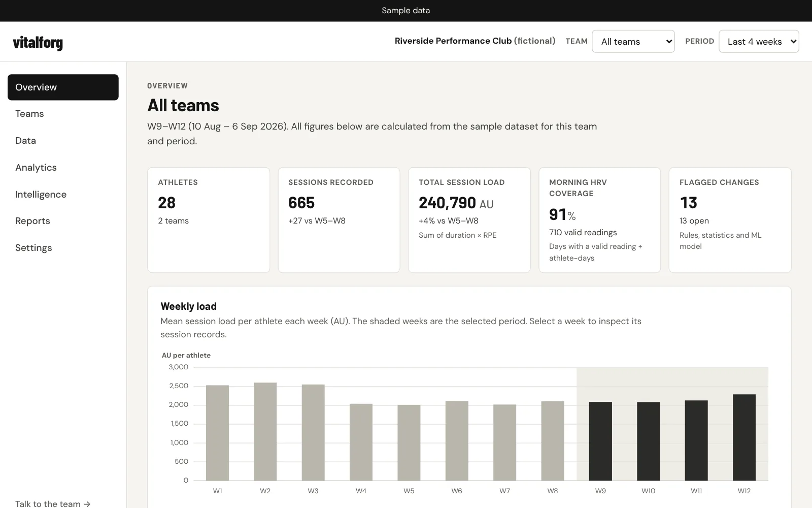Click the Athletes card showing 28
Viewport: 812px width, 508px height.
209,220
